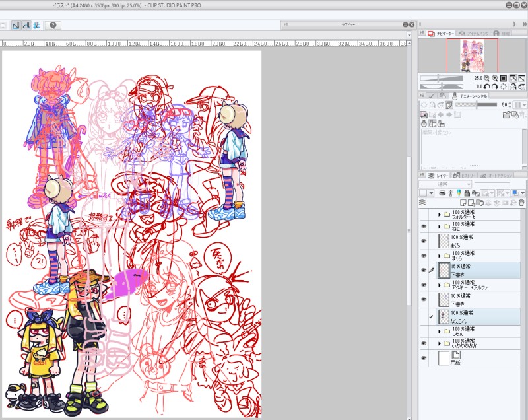
Task: Expand the しらん folder
Action: [x=440, y=332]
